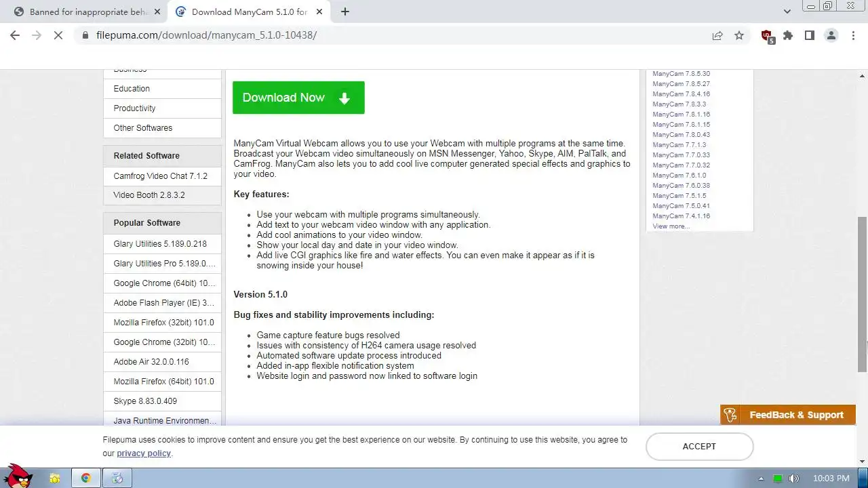Switch to Download ManyCam 5.1.0 tab
Screen dimensions: 868x488
(x=248, y=12)
